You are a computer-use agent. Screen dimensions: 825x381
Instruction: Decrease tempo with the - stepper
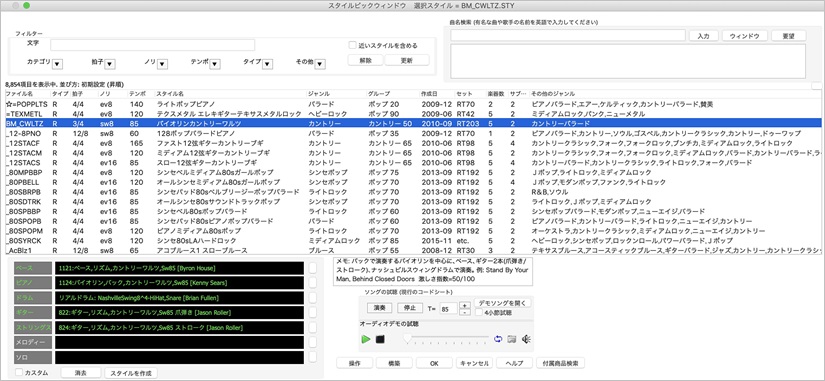point(465,312)
